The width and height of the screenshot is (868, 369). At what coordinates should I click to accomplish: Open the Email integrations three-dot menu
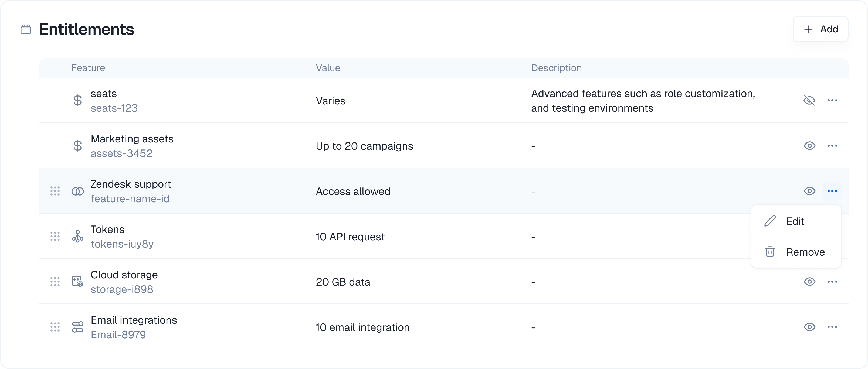click(x=832, y=327)
